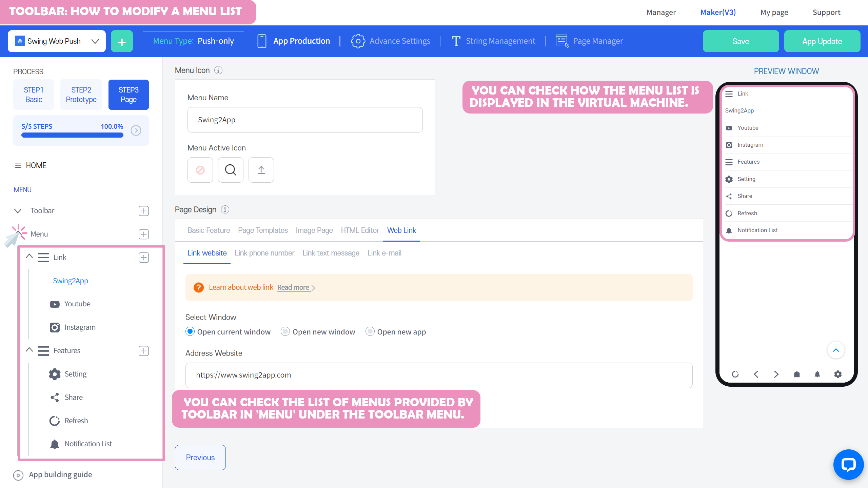
Task: Open the chat support bubble
Action: [848, 464]
